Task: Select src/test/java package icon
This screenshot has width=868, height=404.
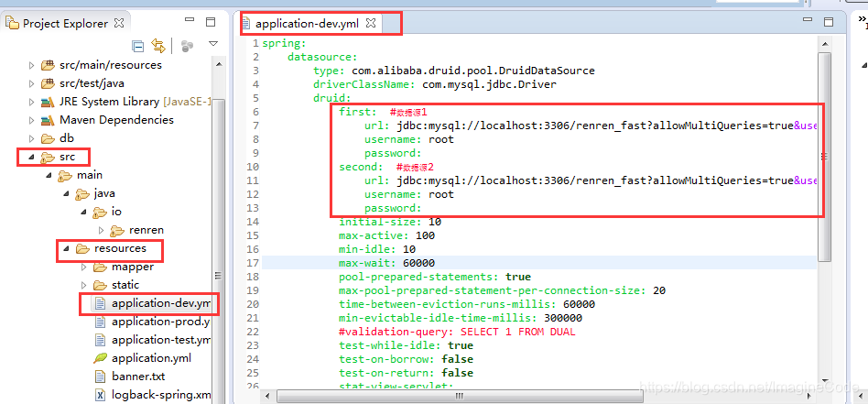Action: 48,83
